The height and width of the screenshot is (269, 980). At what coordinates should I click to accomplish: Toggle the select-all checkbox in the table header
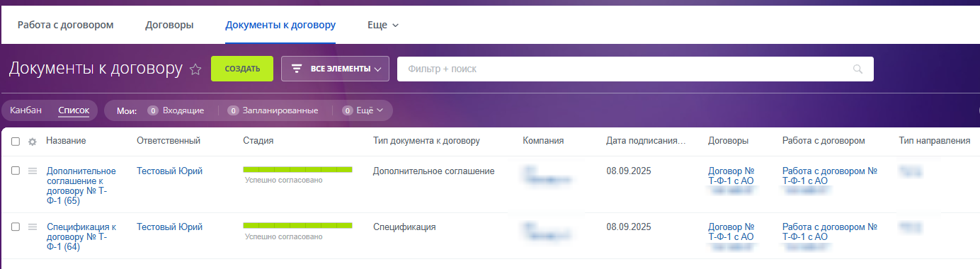pos(16,142)
